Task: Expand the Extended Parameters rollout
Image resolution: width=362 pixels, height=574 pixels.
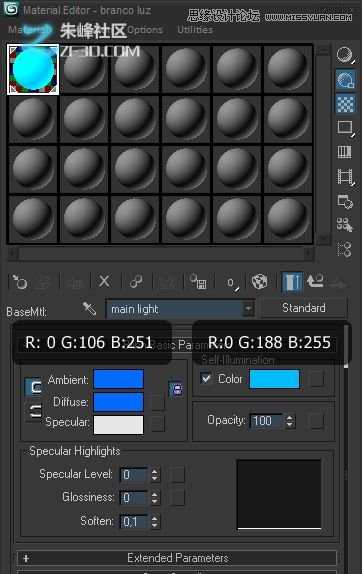Action: [x=177, y=558]
